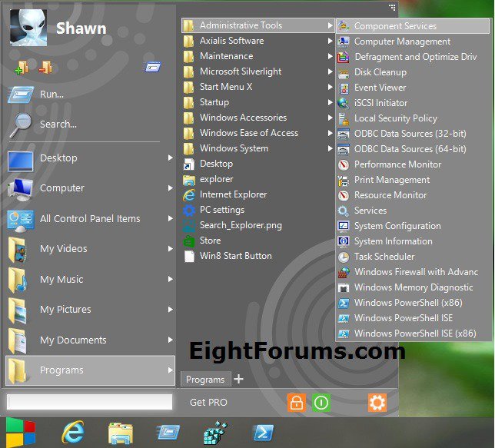Open the Windows Ease of Access folder
495x448 pixels.
(258, 133)
